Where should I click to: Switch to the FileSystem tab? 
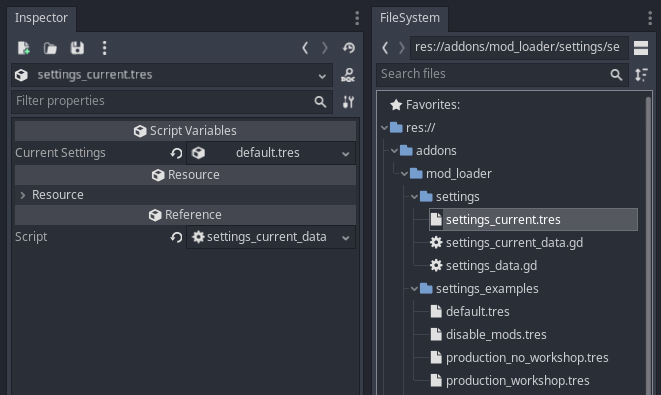pos(410,18)
